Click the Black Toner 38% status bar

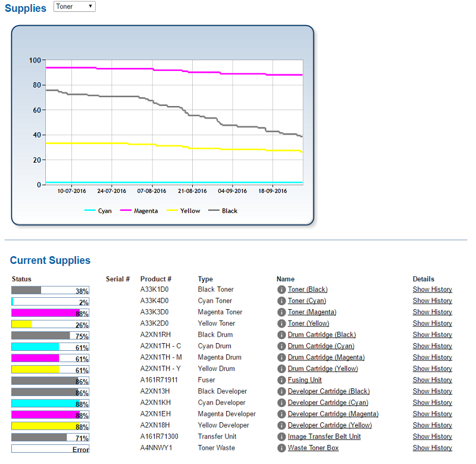tap(50, 291)
